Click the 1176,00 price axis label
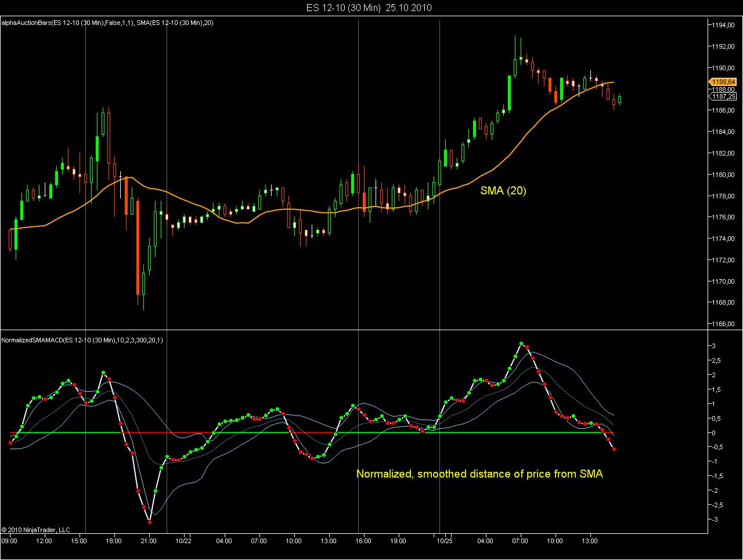The width and height of the screenshot is (743, 560). click(724, 218)
